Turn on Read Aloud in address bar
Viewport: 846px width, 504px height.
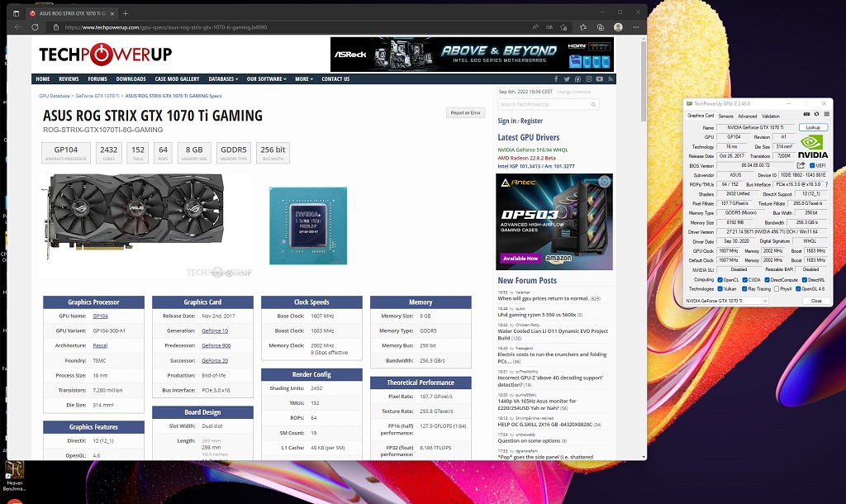point(535,27)
